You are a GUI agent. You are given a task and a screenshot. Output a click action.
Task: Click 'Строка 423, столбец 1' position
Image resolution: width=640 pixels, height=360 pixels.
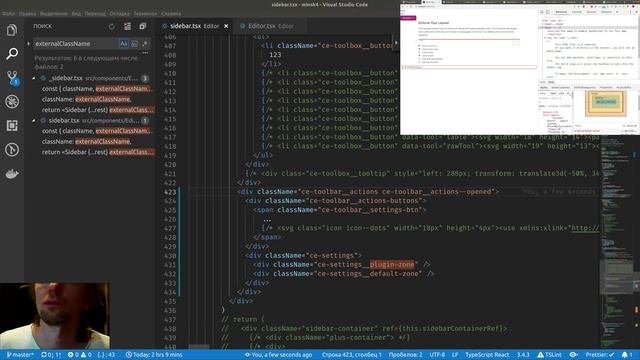(351, 355)
